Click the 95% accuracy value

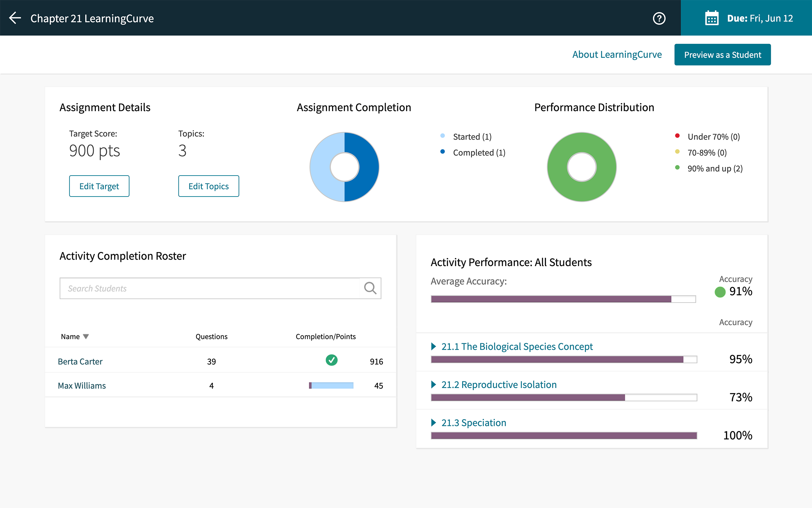pyautogui.click(x=741, y=359)
